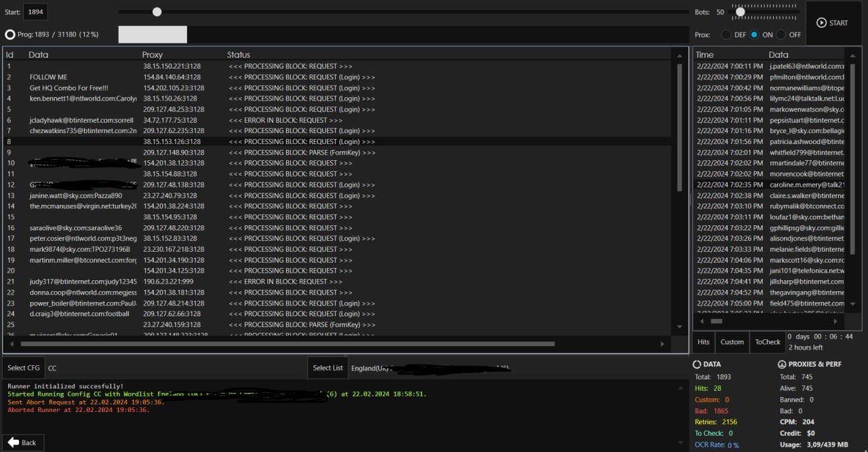Click hits panel horizontal scroll right arrow
This screenshot has height=452, width=868.
pyautogui.click(x=835, y=321)
